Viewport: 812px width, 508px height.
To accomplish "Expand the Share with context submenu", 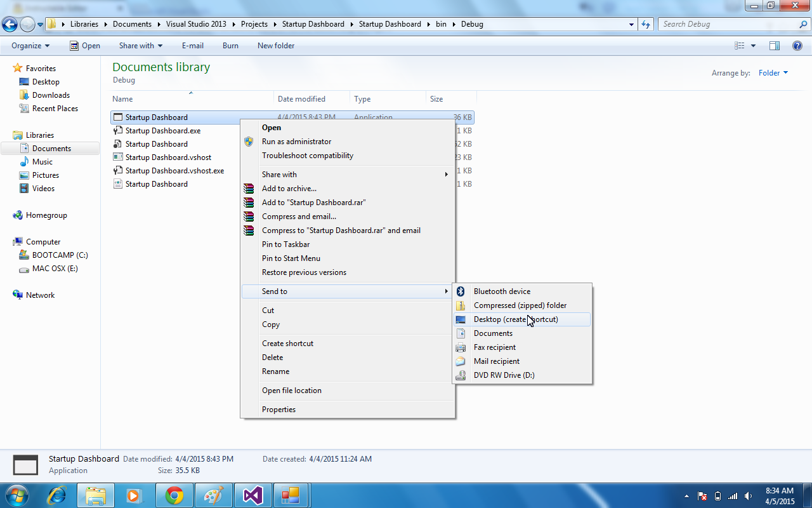I will point(348,175).
